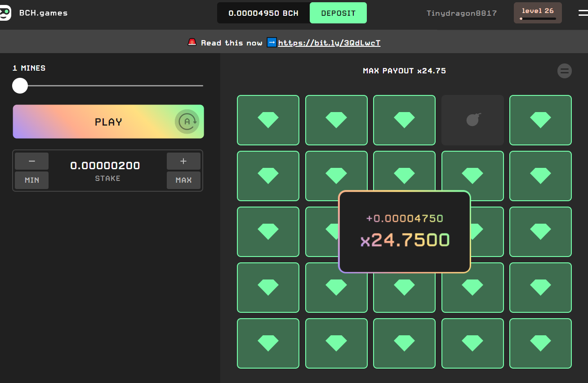Click the diamond tile in row five, column one
The height and width of the screenshot is (383, 588).
point(268,343)
